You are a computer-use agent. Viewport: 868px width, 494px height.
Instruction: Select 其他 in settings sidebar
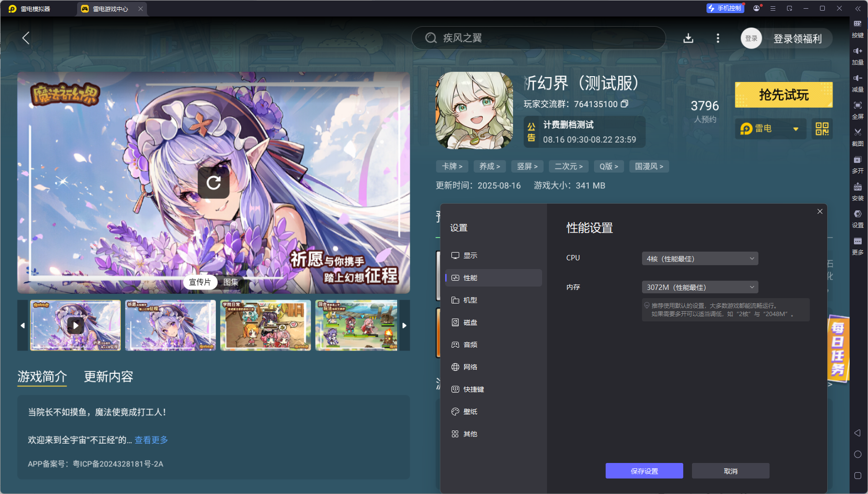tap(493, 434)
